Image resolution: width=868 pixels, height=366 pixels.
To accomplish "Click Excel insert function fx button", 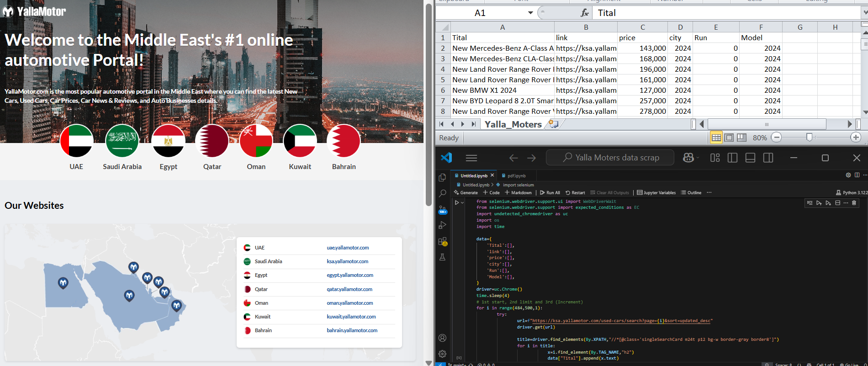I will click(585, 13).
